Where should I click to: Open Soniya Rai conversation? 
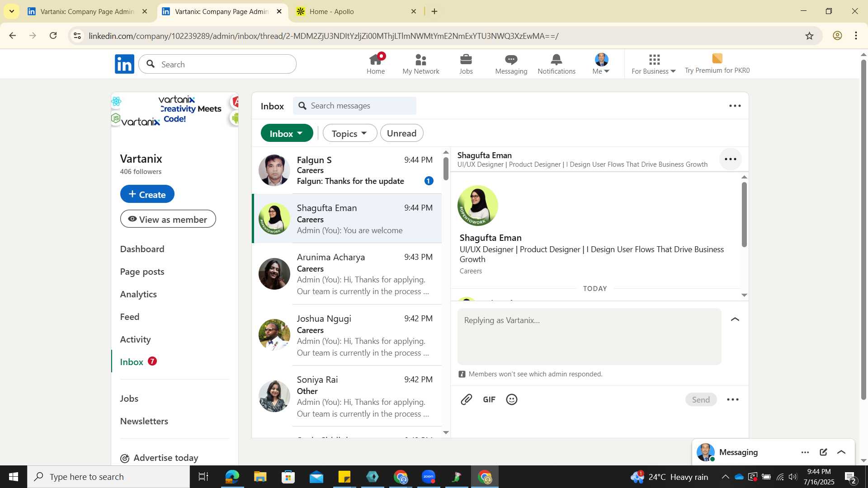point(347,396)
